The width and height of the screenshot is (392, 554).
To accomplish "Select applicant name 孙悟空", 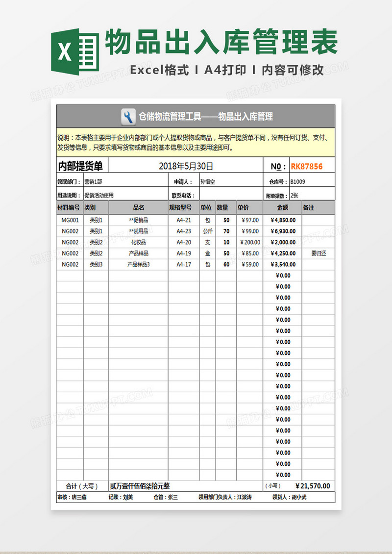I will (x=207, y=182).
